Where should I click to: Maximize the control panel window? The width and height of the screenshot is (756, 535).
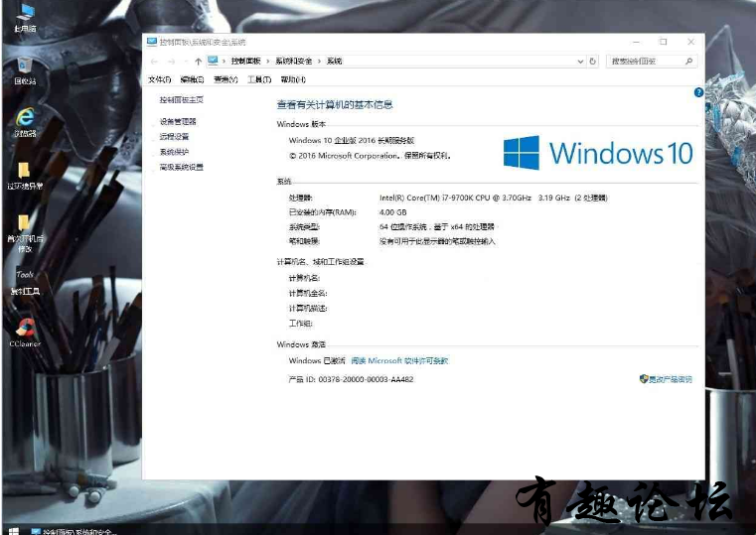click(x=664, y=42)
